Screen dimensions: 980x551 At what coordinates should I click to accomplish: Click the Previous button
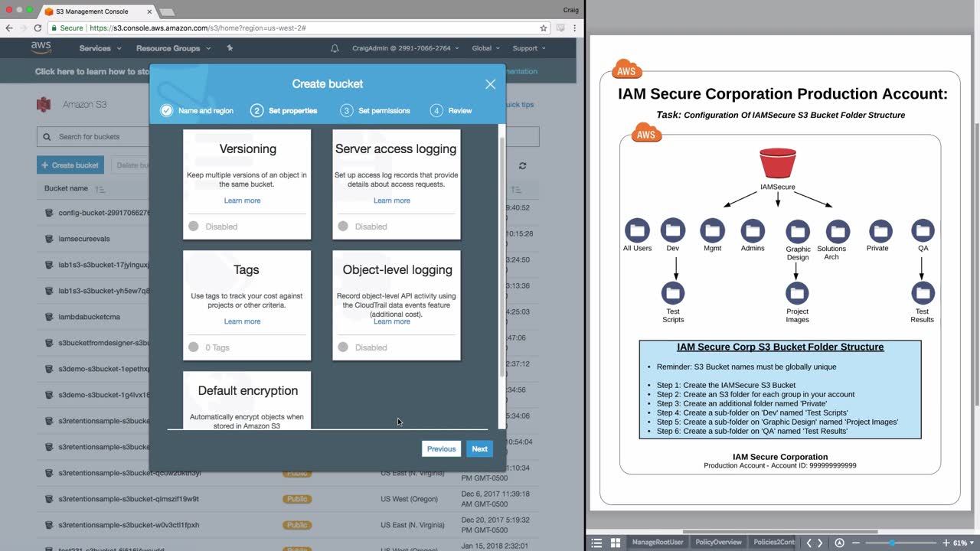point(441,449)
